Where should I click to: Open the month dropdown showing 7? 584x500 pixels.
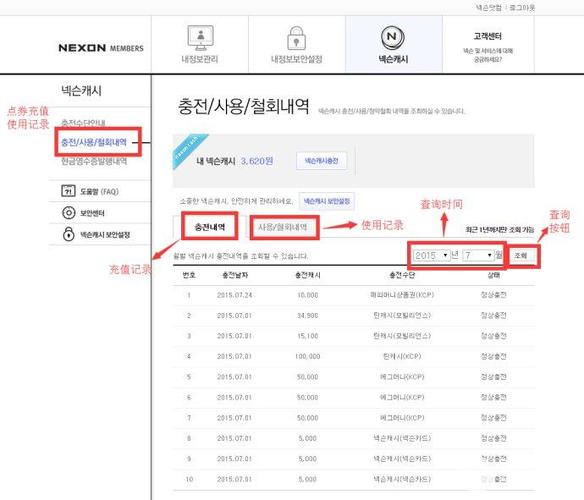click(x=478, y=256)
